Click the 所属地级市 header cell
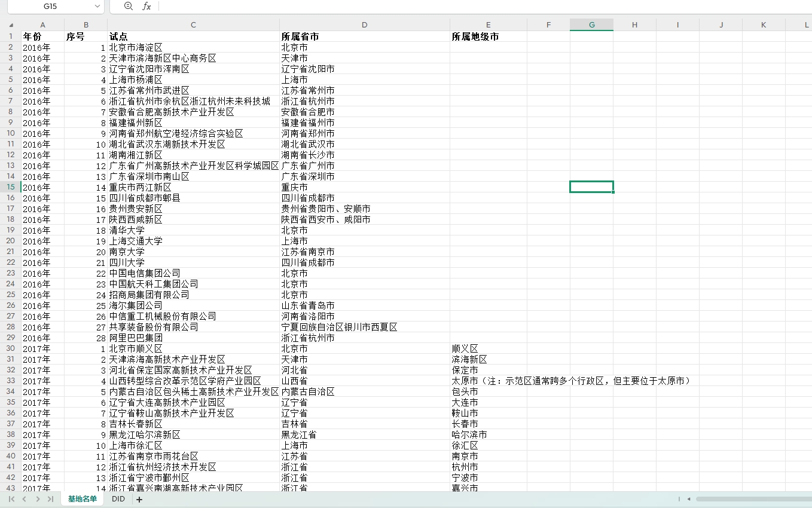This screenshot has height=508, width=812. (x=489, y=36)
